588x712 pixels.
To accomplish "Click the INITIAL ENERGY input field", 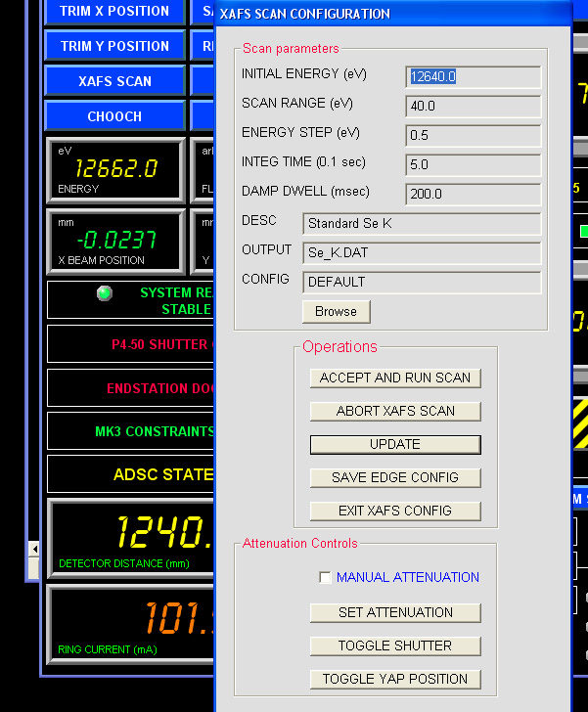I will tap(473, 76).
